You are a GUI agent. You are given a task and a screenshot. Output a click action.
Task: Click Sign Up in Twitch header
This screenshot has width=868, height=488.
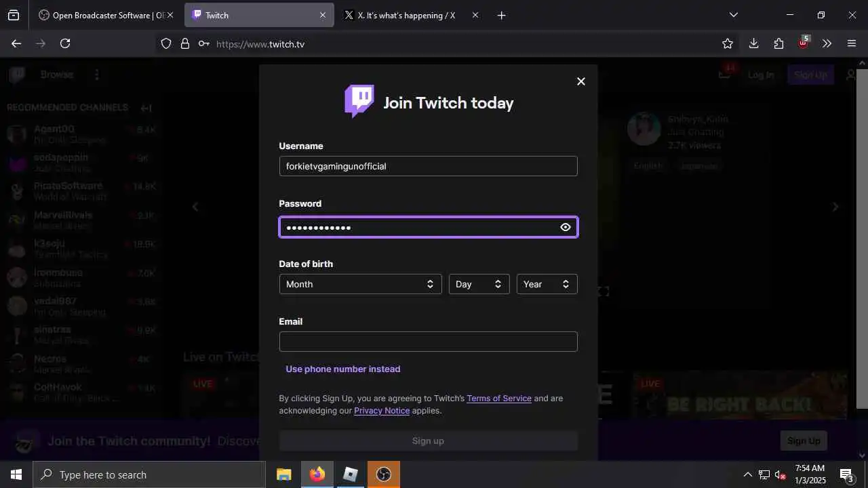(810, 75)
